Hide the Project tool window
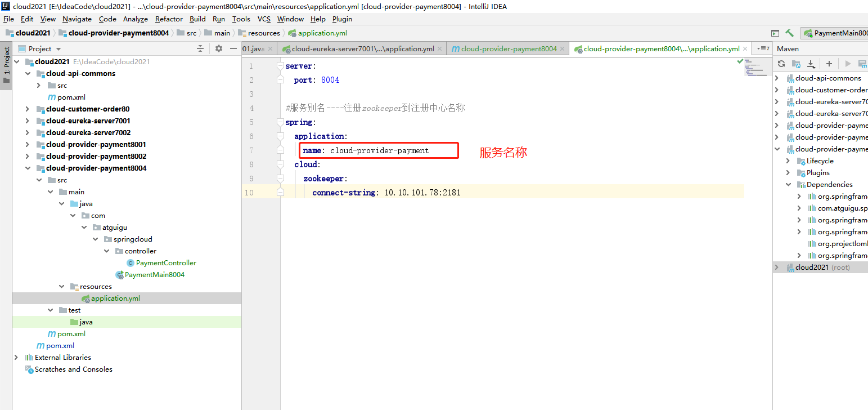Viewport: 868px width, 410px height. pos(233,49)
